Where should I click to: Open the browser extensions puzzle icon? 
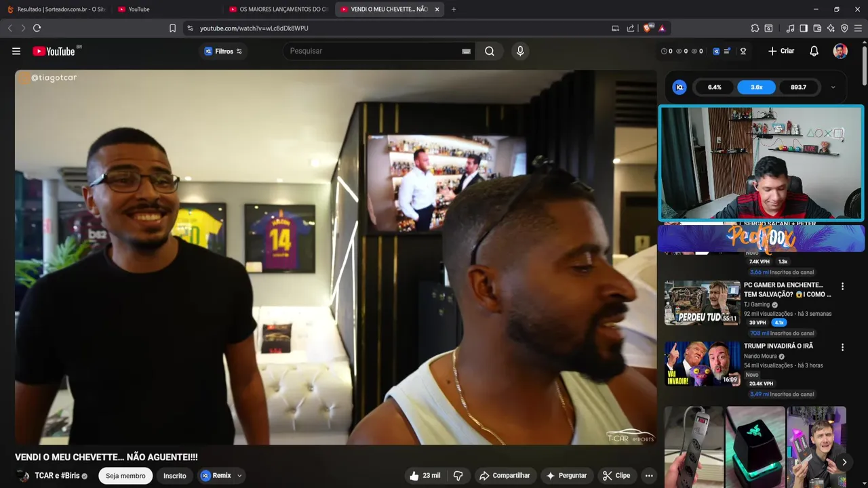tap(755, 28)
